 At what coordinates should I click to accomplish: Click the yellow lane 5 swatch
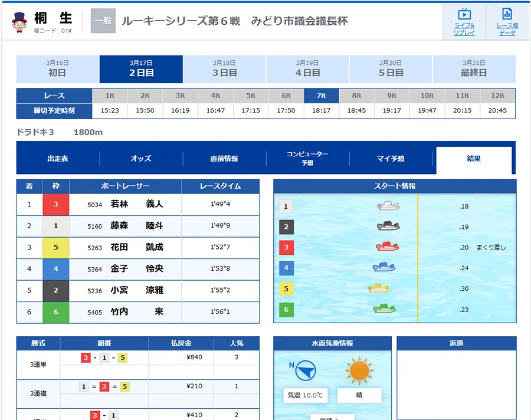[56, 248]
